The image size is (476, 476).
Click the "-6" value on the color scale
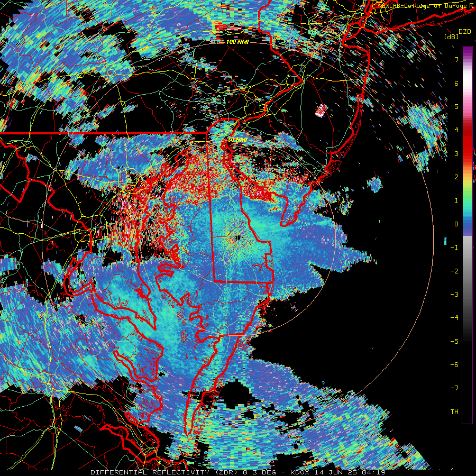[x=454, y=365]
